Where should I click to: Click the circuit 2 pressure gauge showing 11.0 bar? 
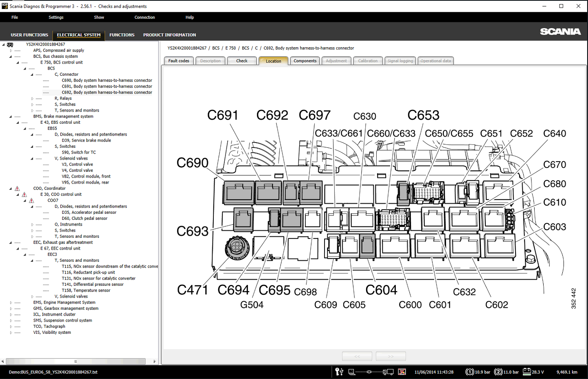498,372
